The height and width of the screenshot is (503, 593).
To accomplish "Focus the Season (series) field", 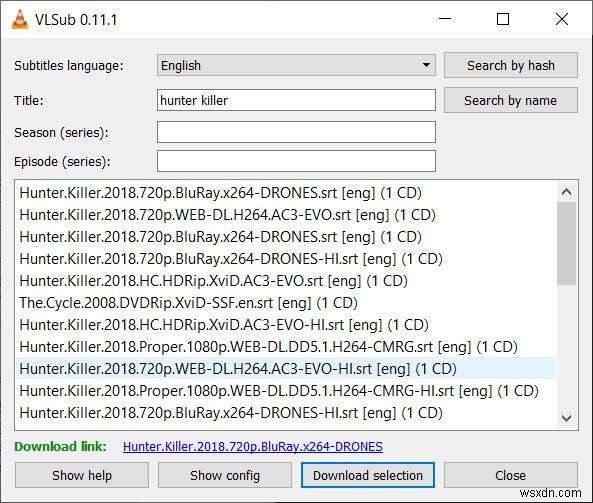I will click(296, 132).
